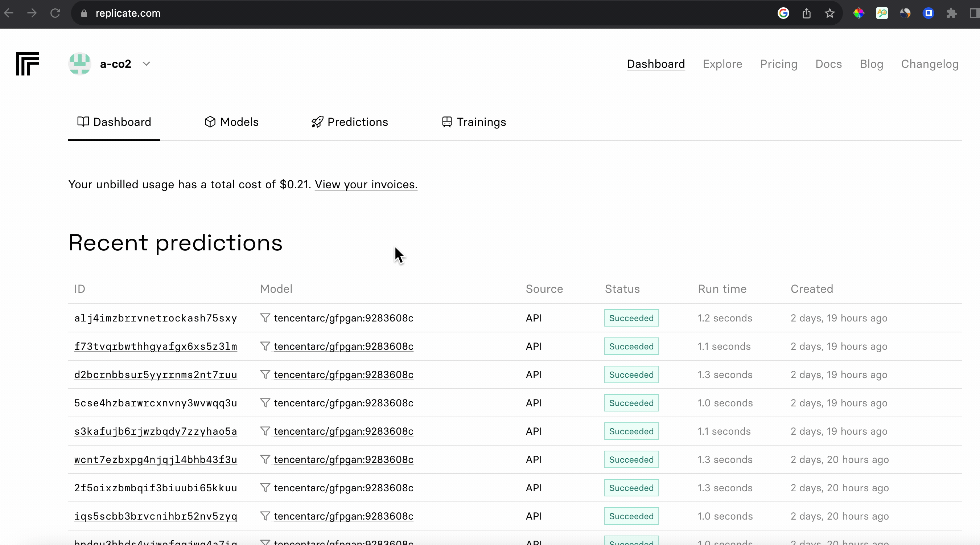The height and width of the screenshot is (545, 980).
Task: Click the browser share icon
Action: pyautogui.click(x=807, y=13)
